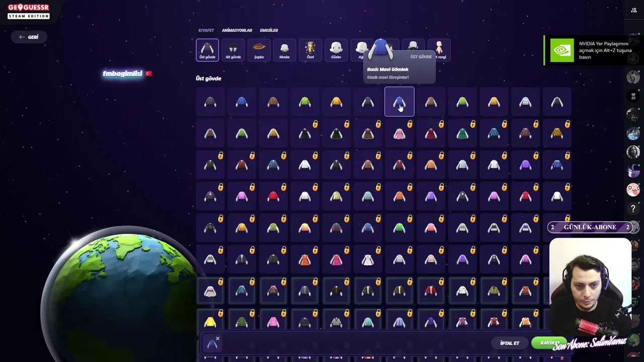644x362 pixels.
Task: Remove the selected shirt chip with the x
Action: point(217,338)
